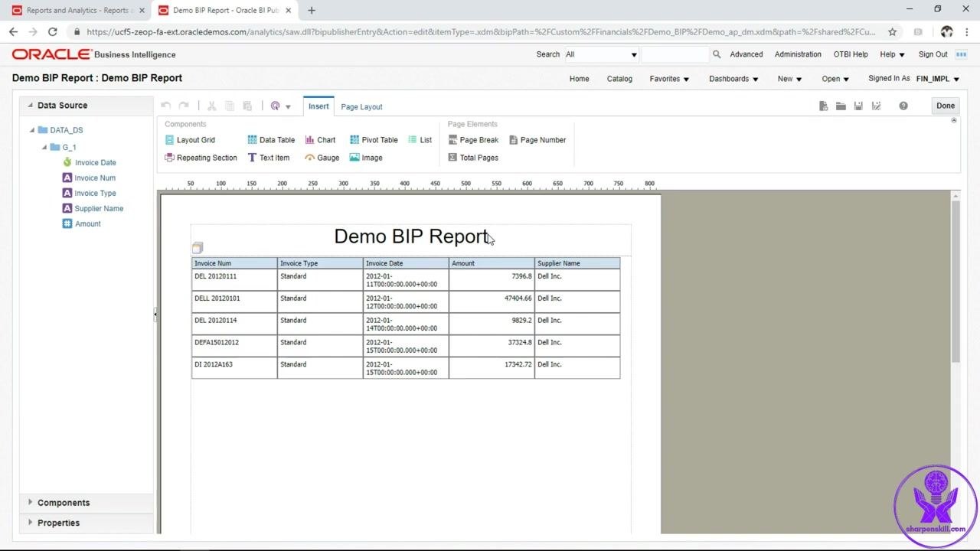The image size is (980, 551).
Task: Click the Save floppy disk icon
Action: (x=858, y=106)
